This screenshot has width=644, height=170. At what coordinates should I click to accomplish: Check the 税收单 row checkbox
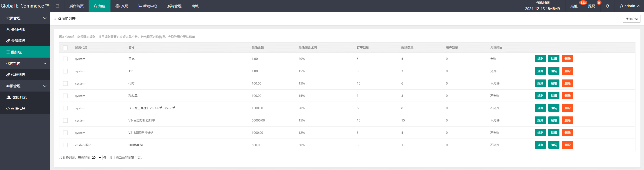pos(65,96)
